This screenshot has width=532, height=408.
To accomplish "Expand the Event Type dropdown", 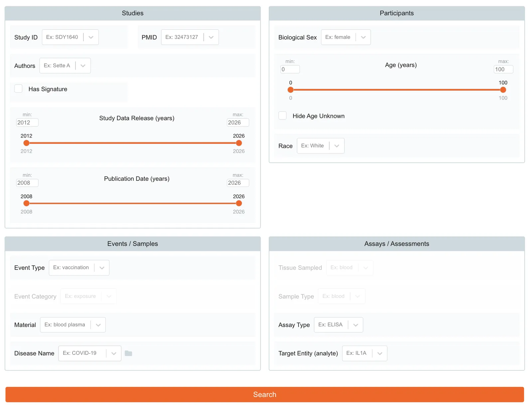I will tap(102, 268).
